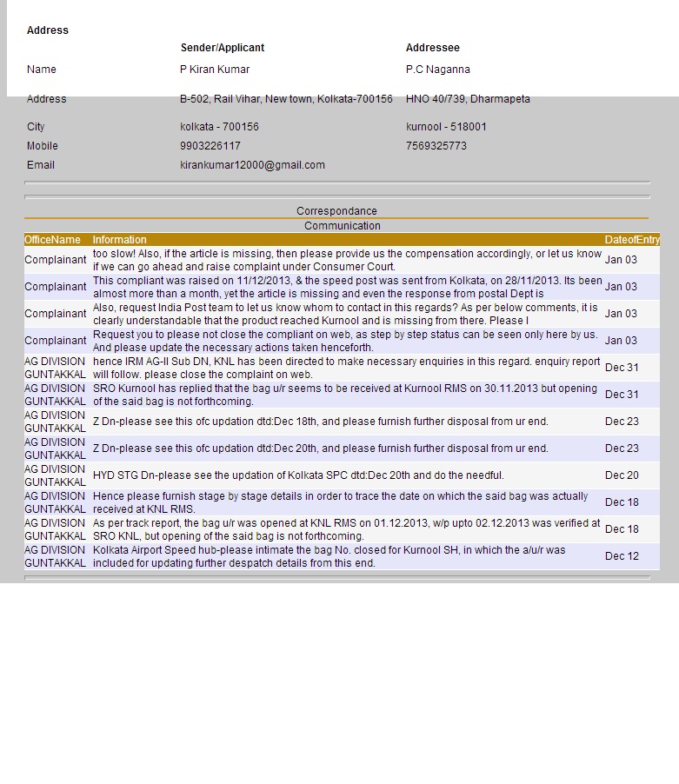Click the Dec 20 date cell
679x784 pixels.
click(x=622, y=475)
